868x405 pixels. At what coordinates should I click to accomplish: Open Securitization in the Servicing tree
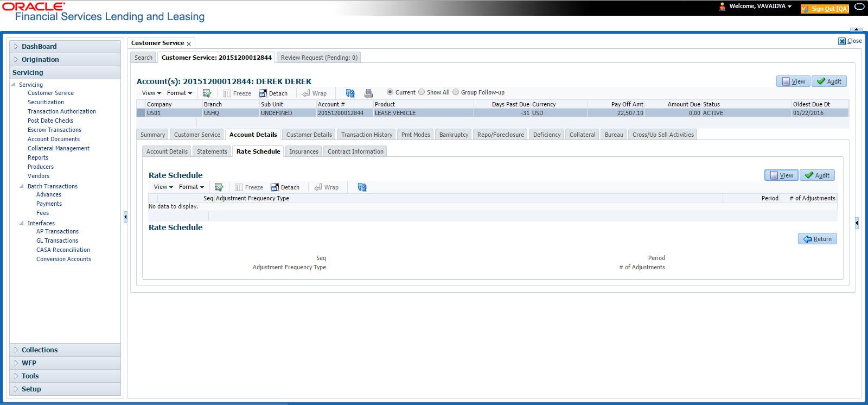coord(46,102)
